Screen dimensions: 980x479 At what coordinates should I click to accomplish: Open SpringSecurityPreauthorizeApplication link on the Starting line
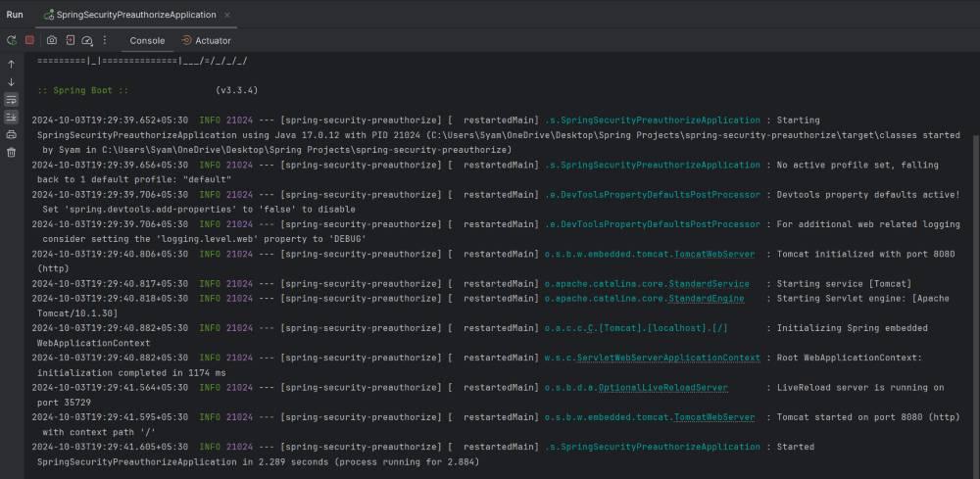(x=653, y=120)
